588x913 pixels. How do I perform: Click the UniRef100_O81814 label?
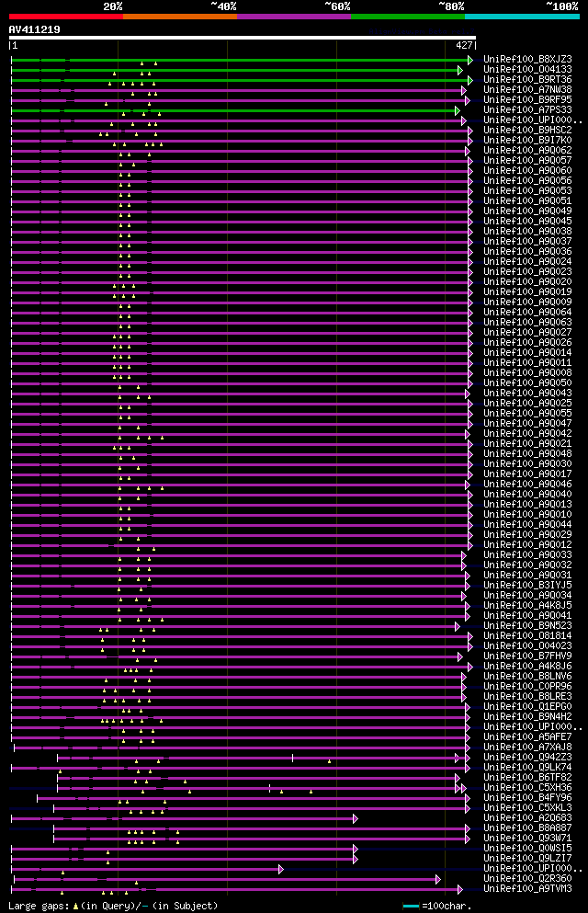[x=527, y=636]
